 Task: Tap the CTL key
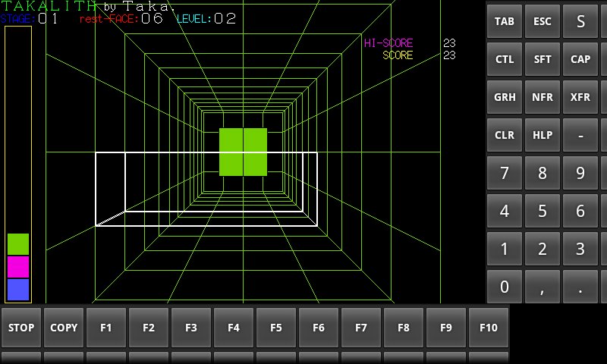[504, 59]
